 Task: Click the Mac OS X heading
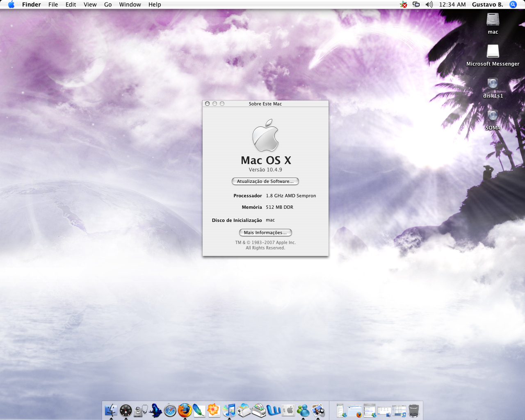[266, 160]
